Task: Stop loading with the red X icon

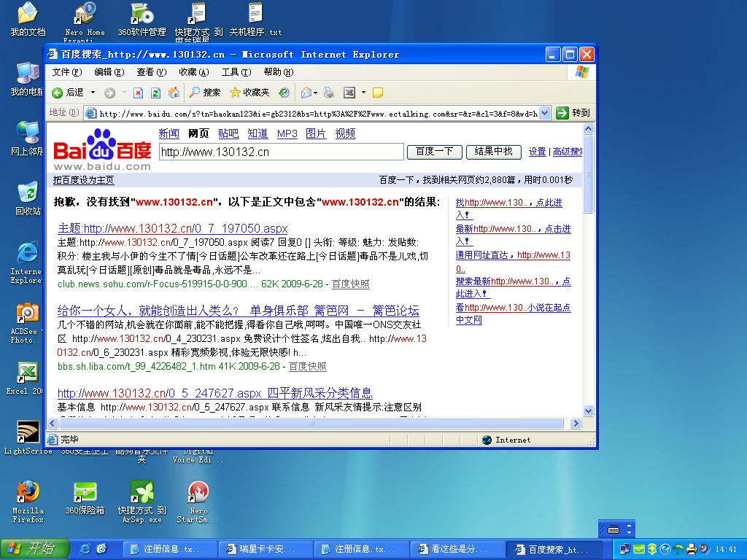Action: pos(138,93)
